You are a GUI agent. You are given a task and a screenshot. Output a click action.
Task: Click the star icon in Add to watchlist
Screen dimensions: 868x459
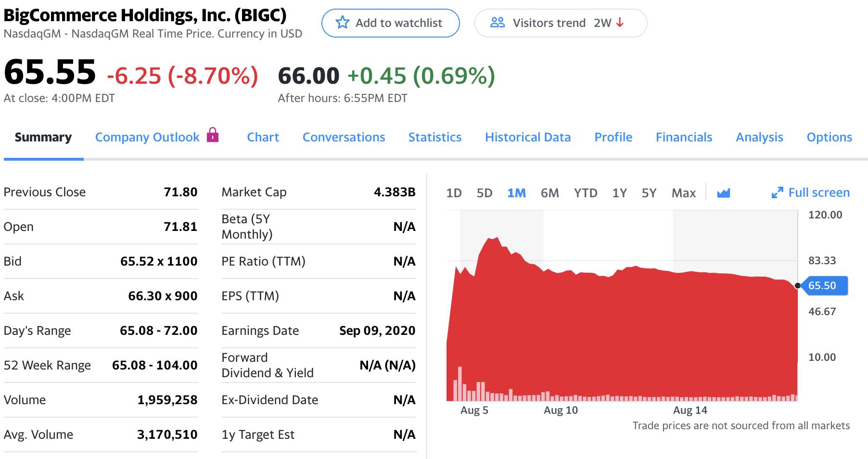(x=342, y=23)
